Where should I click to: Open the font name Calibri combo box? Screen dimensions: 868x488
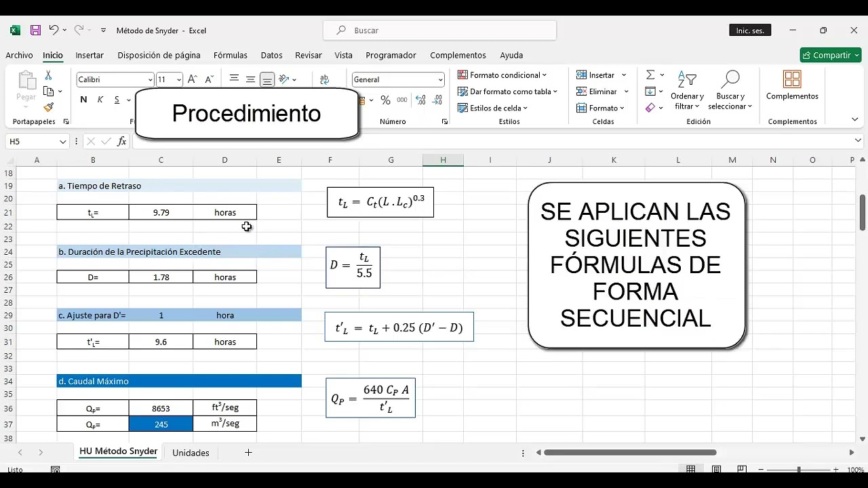[x=115, y=79]
